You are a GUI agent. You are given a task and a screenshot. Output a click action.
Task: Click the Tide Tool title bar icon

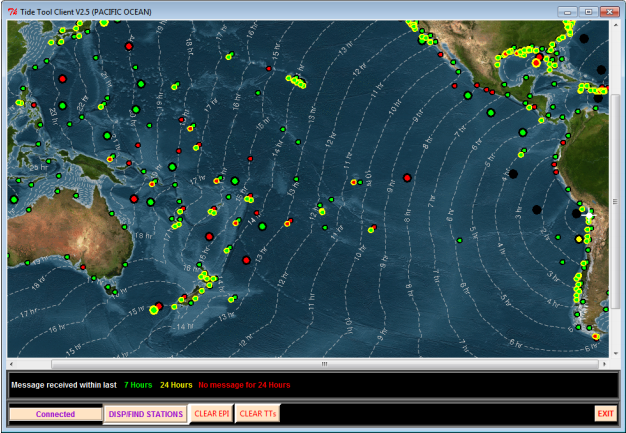[13, 12]
